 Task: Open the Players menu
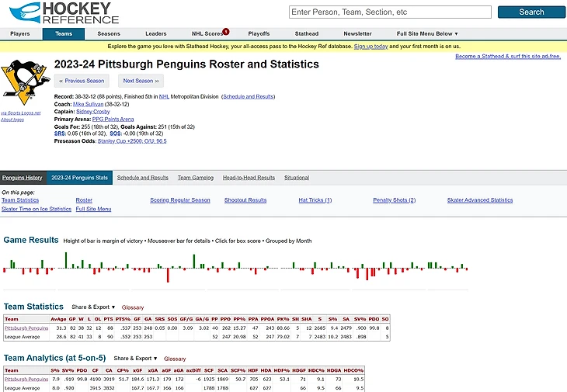point(20,33)
